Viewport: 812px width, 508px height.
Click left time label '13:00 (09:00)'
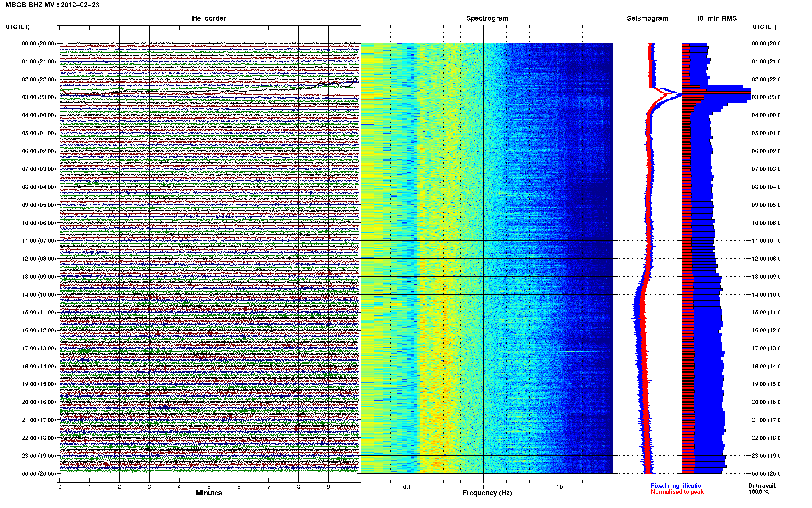click(39, 277)
